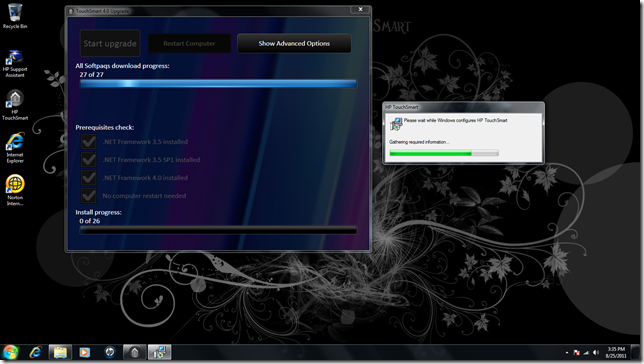The height and width of the screenshot is (364, 644).
Task: Toggle .NET Framework 3.5 installed checkbox
Action: coord(89,142)
